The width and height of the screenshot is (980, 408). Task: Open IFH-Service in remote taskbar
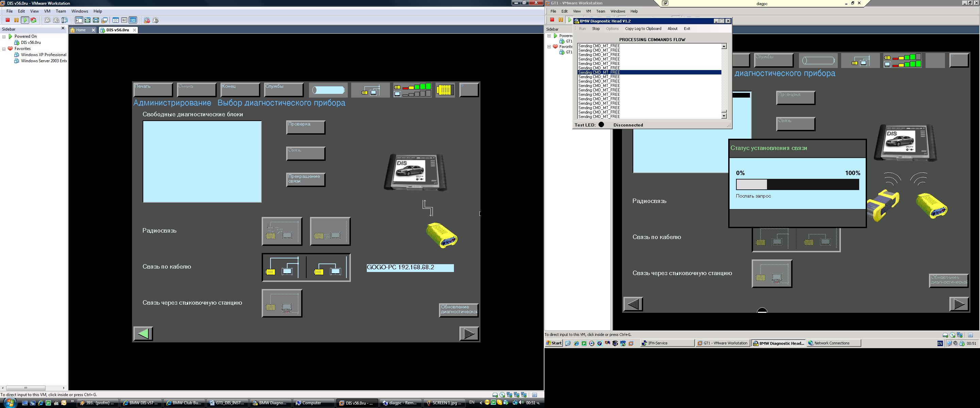pyautogui.click(x=667, y=343)
